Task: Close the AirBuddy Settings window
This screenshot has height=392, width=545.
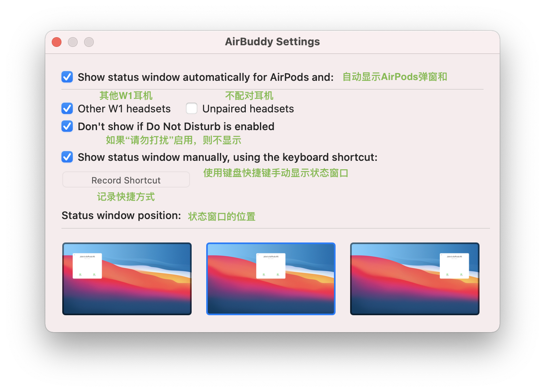Action: (57, 42)
